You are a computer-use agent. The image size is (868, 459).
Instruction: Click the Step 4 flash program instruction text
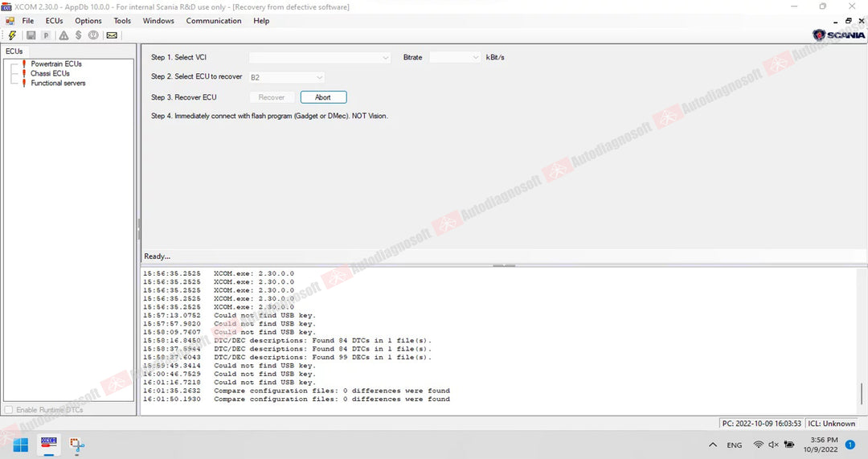click(x=269, y=117)
